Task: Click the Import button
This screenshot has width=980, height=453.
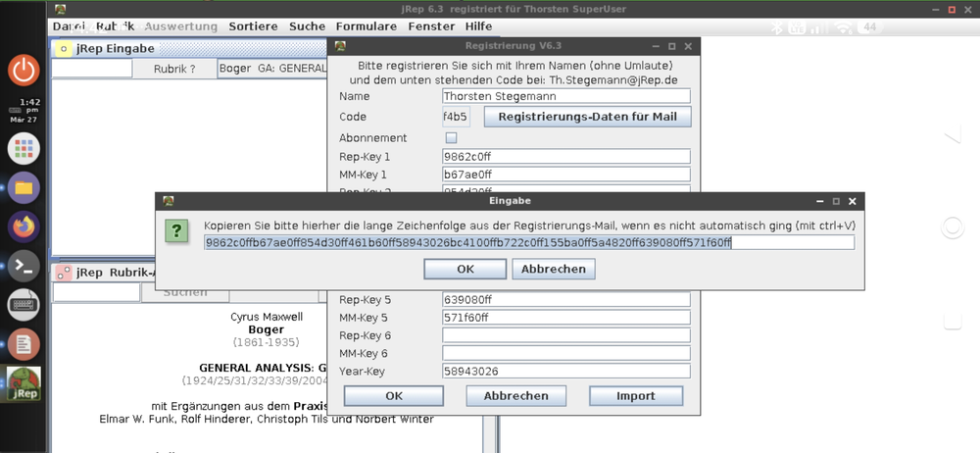Action: (635, 396)
